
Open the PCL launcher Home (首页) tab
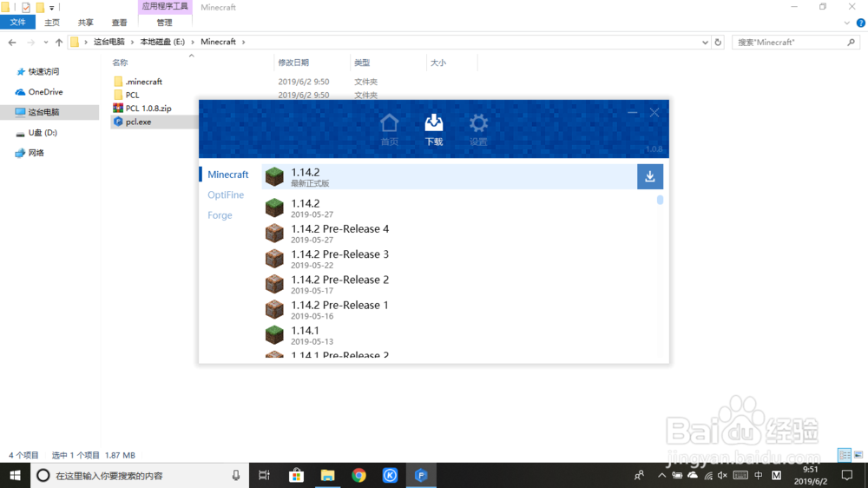click(x=389, y=129)
